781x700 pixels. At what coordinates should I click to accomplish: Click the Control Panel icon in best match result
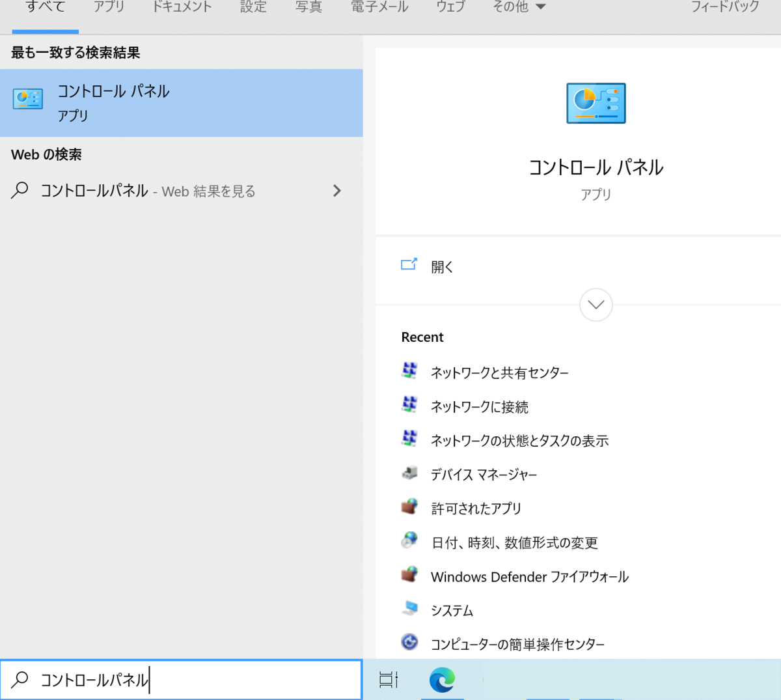(28, 99)
